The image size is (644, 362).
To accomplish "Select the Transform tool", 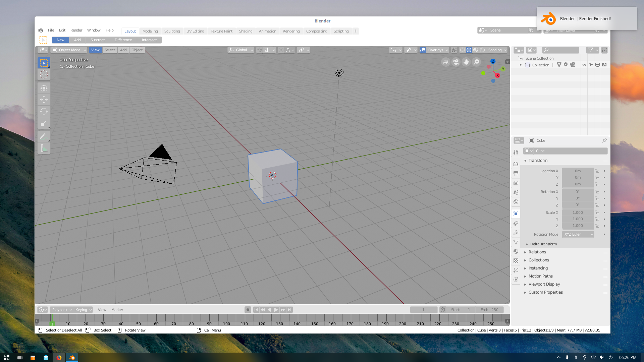I will pos(44,88).
